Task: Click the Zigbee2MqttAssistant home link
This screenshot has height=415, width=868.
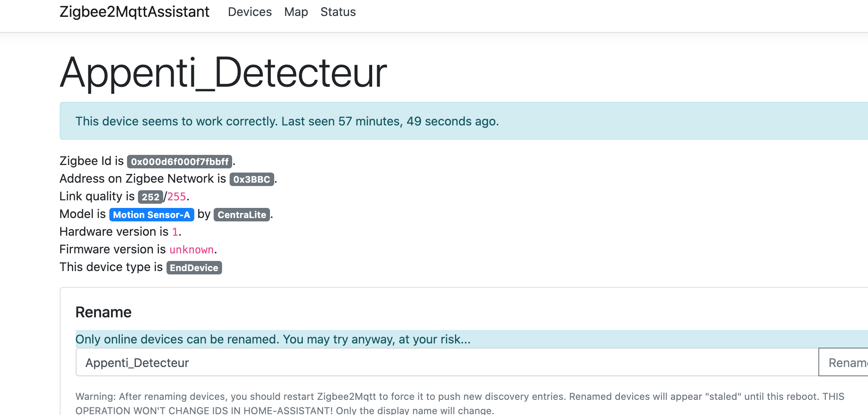Action: tap(134, 12)
